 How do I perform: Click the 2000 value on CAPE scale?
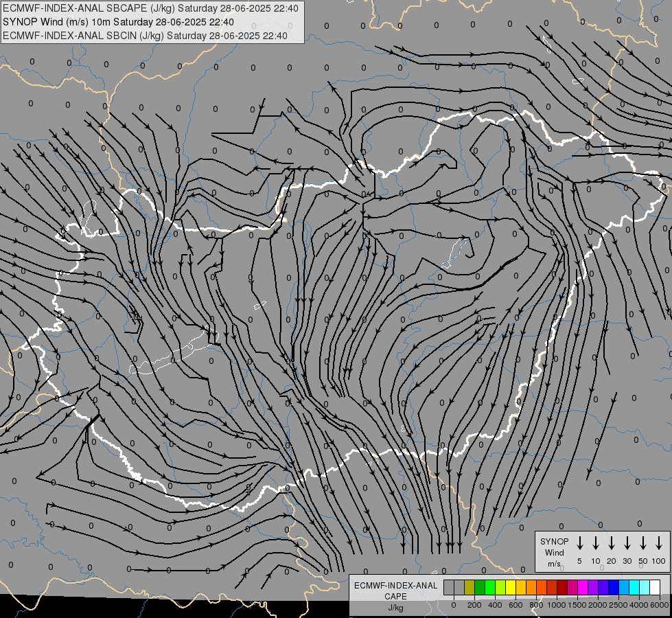(x=598, y=605)
